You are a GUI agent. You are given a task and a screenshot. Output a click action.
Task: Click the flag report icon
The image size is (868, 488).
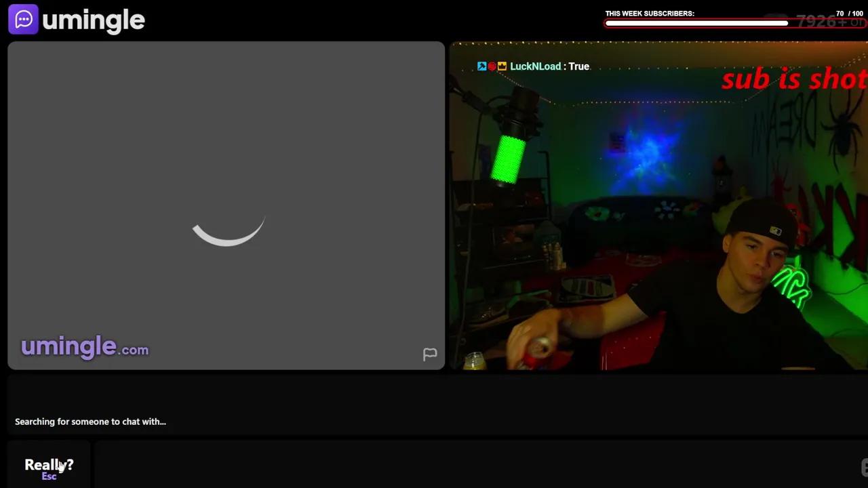pyautogui.click(x=430, y=354)
